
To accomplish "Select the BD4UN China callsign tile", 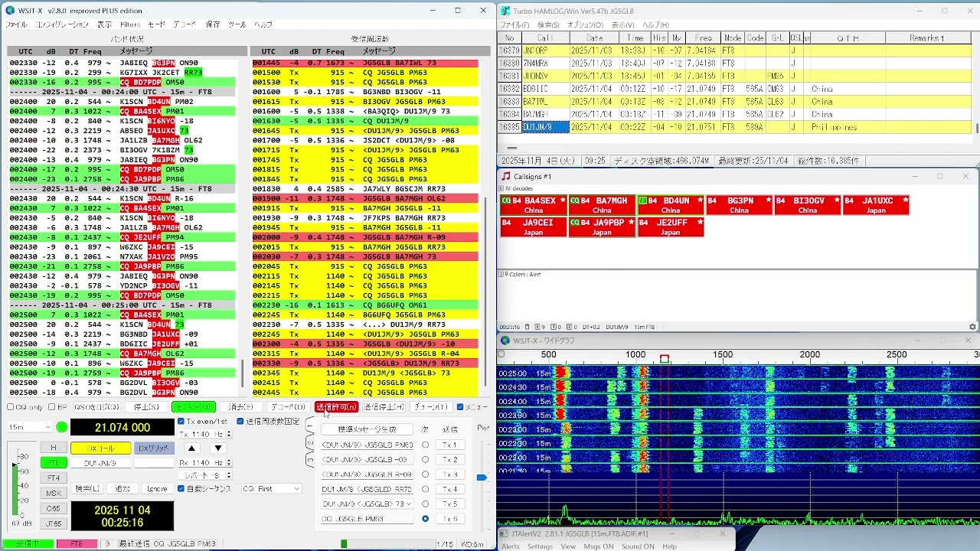I will (671, 205).
